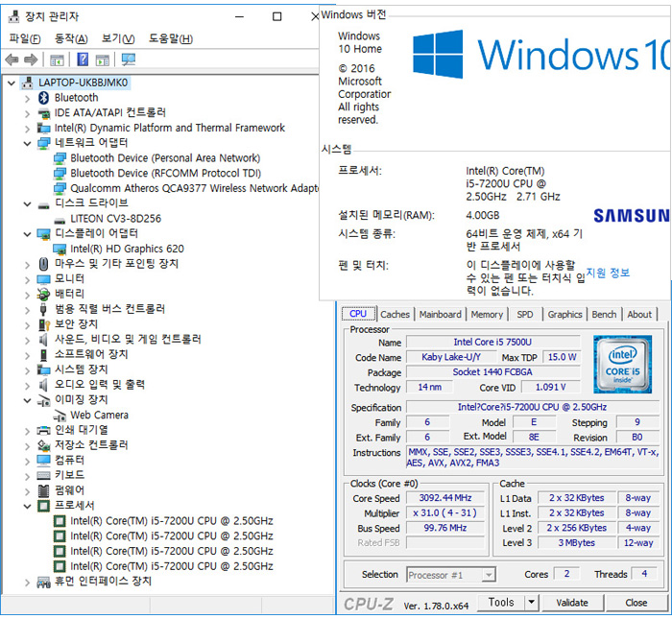Image resolution: width=672 pixels, height=619 pixels.
Task: Click the 범용 직렬 버스 컨트롤러 USB icon
Action: click(x=43, y=309)
